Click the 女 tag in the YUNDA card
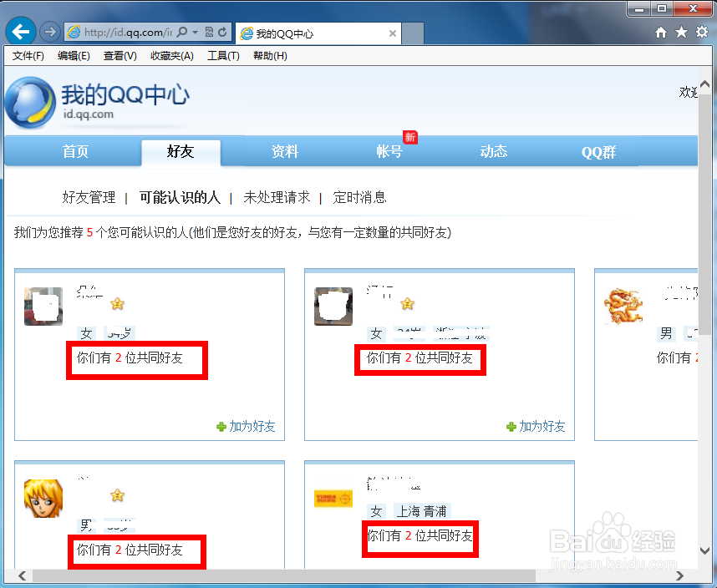The image size is (717, 588). click(x=376, y=511)
